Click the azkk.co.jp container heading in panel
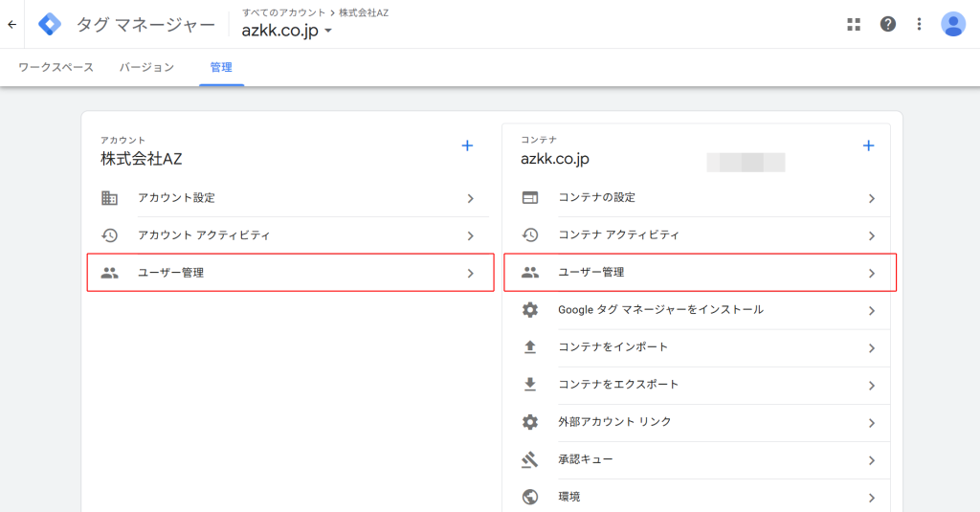Screen dimensions: 980x512 click(555, 159)
